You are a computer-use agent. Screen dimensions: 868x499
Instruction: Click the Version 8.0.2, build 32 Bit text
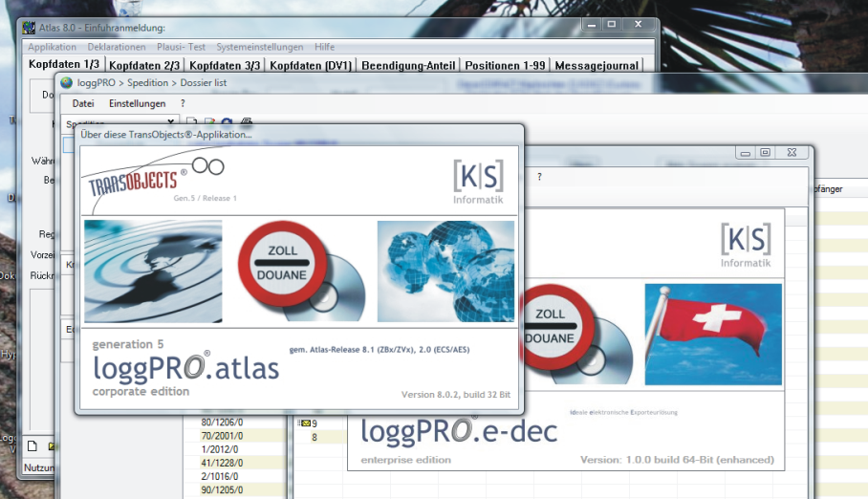pyautogui.click(x=456, y=395)
